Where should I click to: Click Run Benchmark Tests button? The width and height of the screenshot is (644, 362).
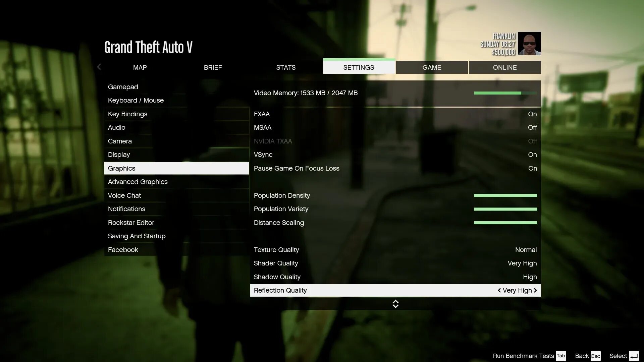click(524, 355)
